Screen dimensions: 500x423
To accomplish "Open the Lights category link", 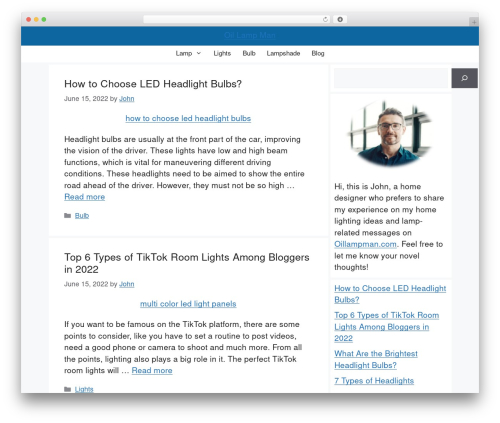I will (84, 389).
